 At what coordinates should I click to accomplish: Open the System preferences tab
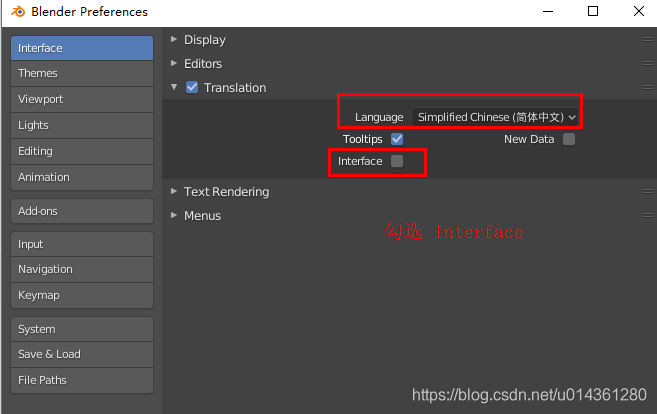82,329
